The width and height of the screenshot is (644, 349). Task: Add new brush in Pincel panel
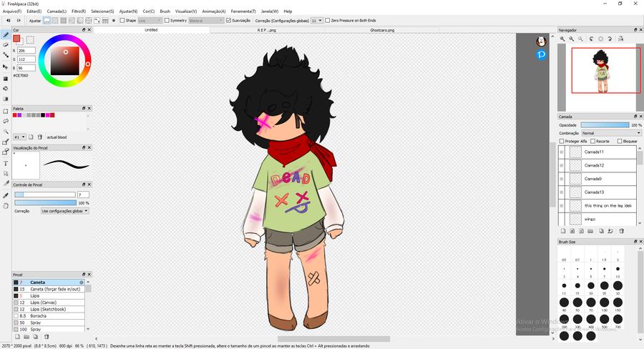coord(17,337)
